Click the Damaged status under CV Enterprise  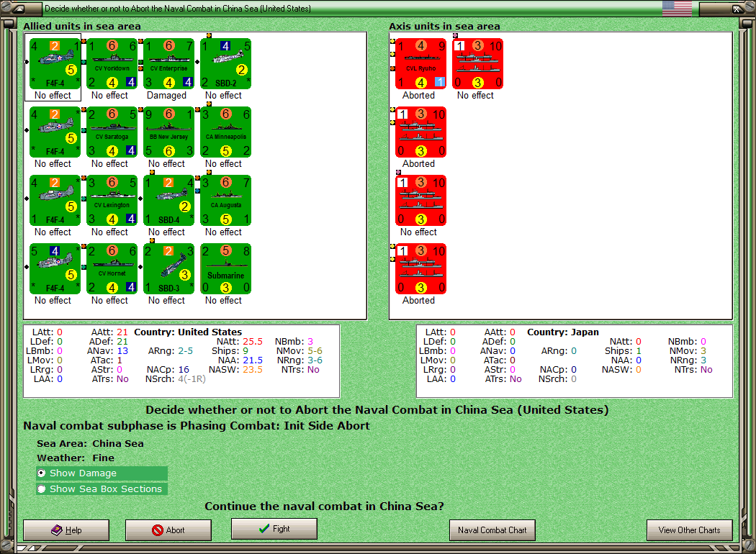coord(166,96)
